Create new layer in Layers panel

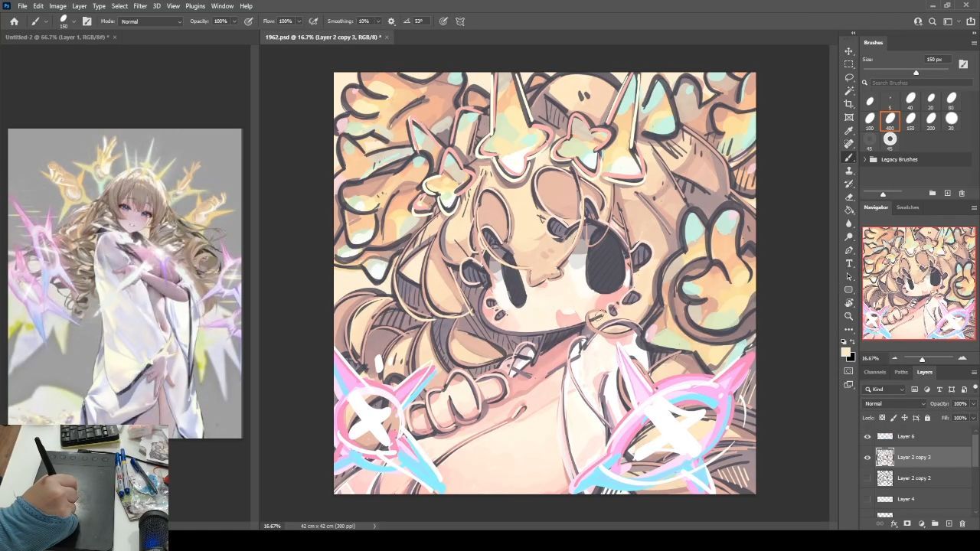click(949, 523)
